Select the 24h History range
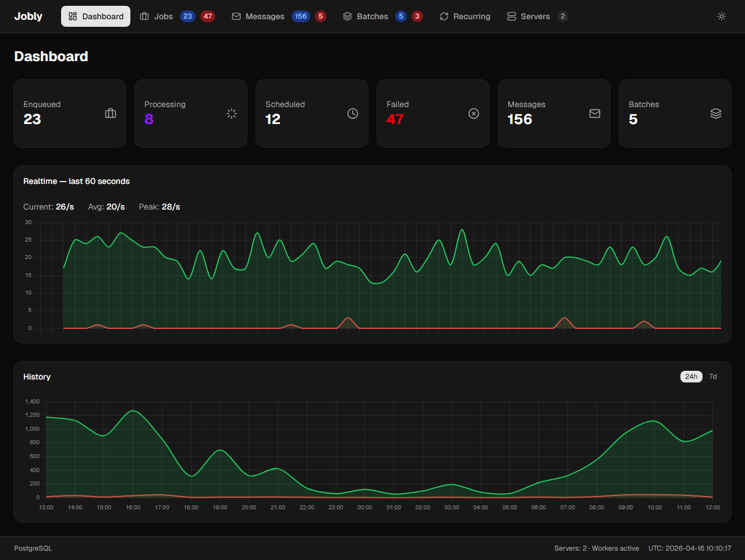This screenshot has height=560, width=745. [691, 377]
